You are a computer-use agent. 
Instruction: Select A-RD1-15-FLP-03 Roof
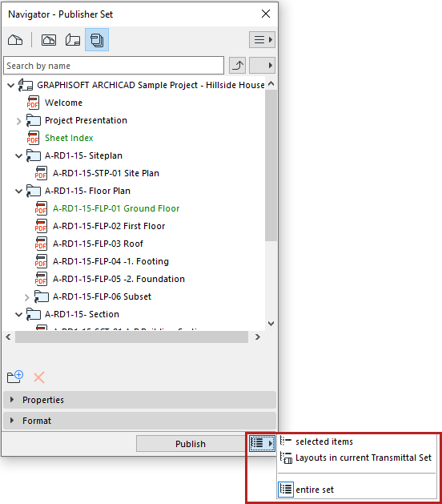[98, 244]
